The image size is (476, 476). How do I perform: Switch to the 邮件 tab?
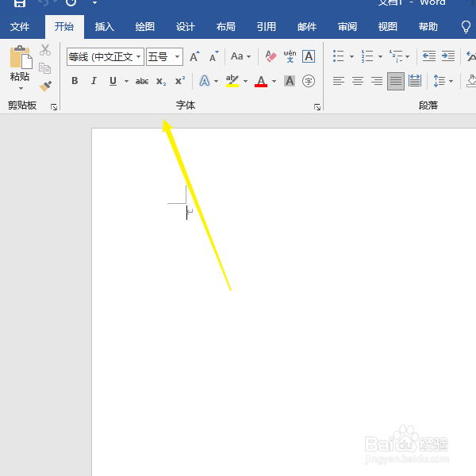[x=307, y=27]
